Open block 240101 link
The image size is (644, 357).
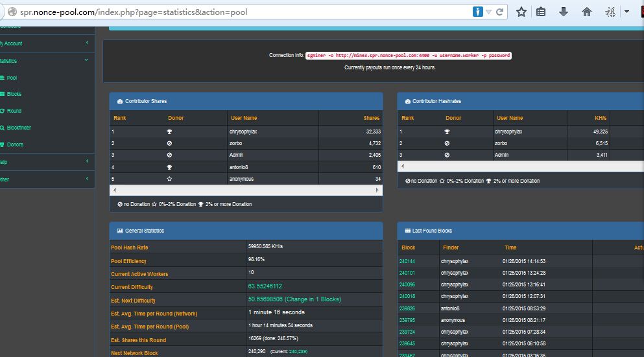click(x=407, y=273)
